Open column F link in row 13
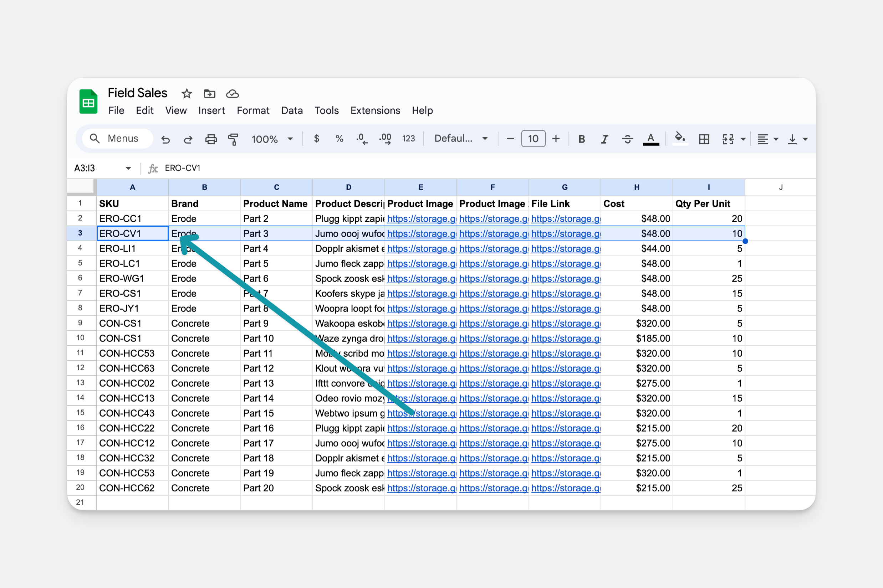This screenshot has width=883, height=588. pyautogui.click(x=494, y=383)
